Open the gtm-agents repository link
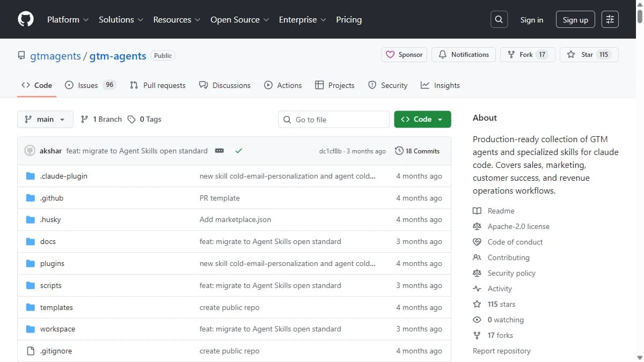Screen dimensions: 644x362 [118, 56]
